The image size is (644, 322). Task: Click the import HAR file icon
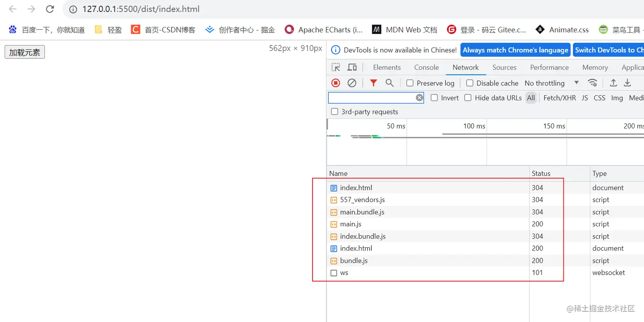(613, 83)
